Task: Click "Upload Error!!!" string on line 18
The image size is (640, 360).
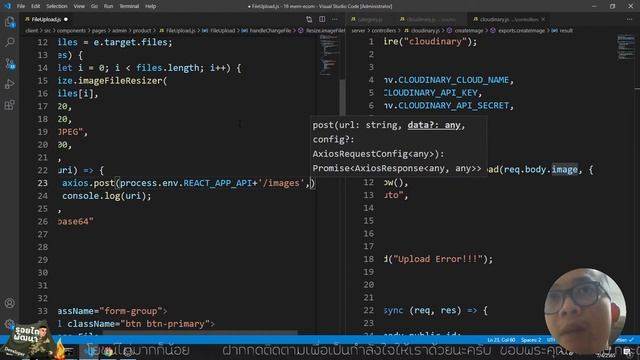Action: (x=438, y=259)
